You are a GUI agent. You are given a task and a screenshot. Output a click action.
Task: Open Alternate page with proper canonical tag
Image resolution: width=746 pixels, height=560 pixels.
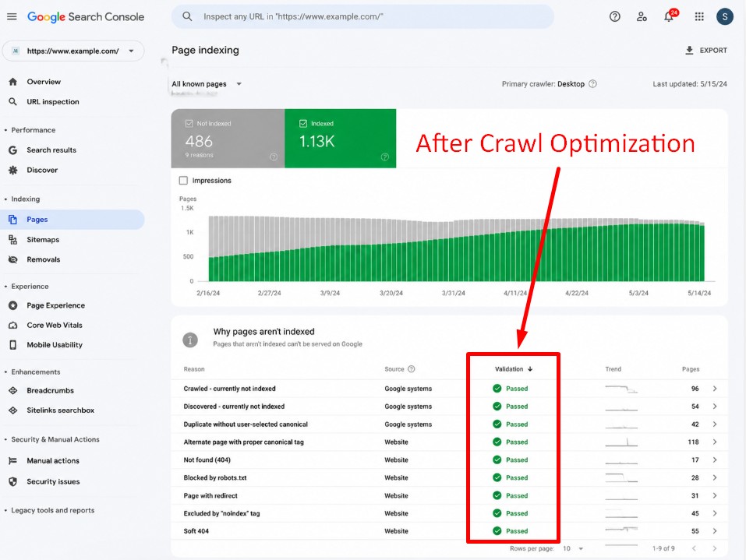(450, 442)
